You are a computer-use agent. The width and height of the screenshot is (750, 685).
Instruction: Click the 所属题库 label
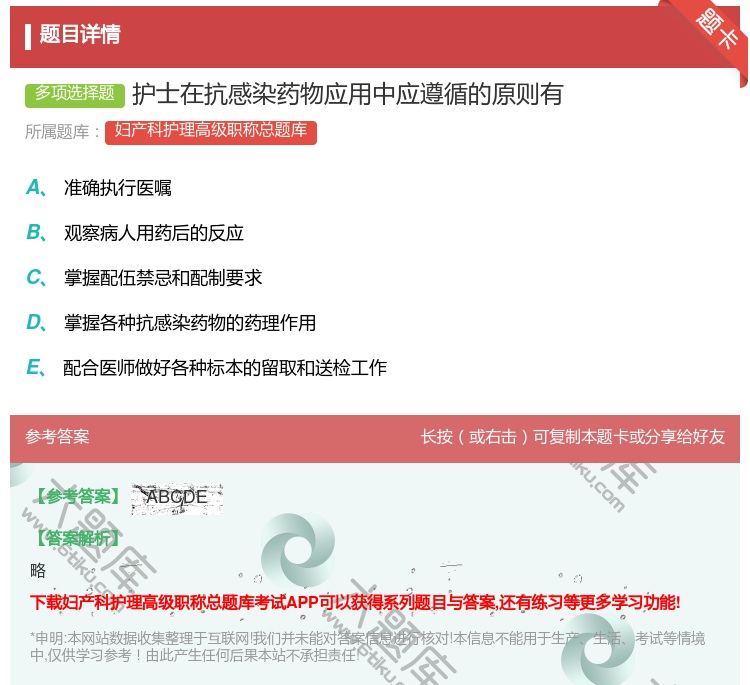click(x=62, y=132)
